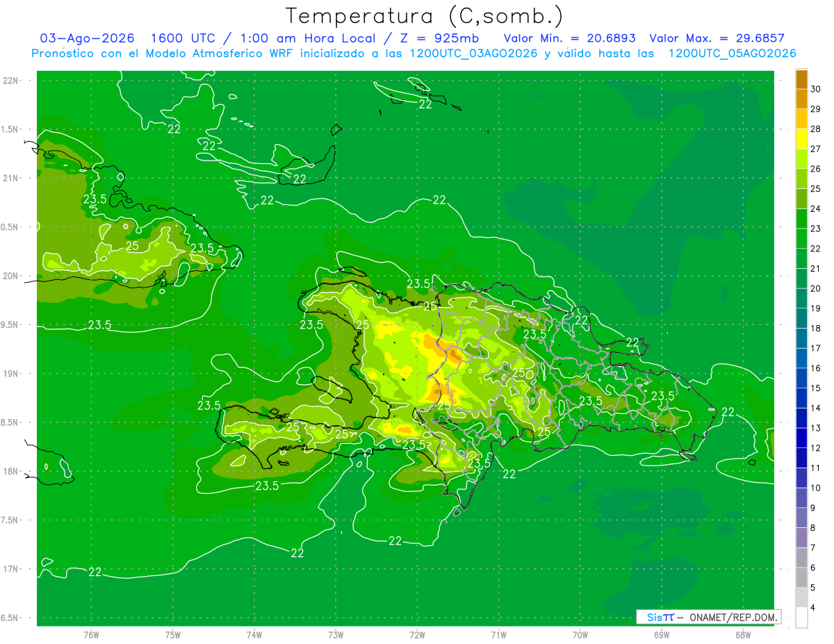The image size is (834, 644).
Task: Click the color legend value '23'
Action: (816, 229)
